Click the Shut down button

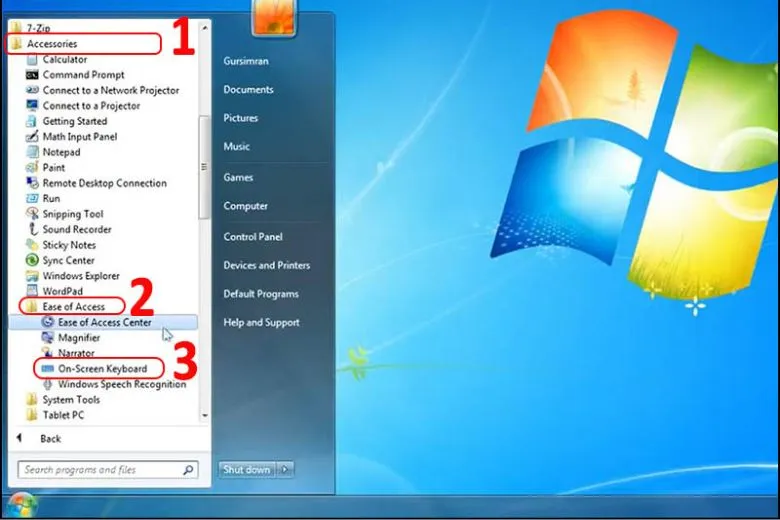click(x=247, y=469)
